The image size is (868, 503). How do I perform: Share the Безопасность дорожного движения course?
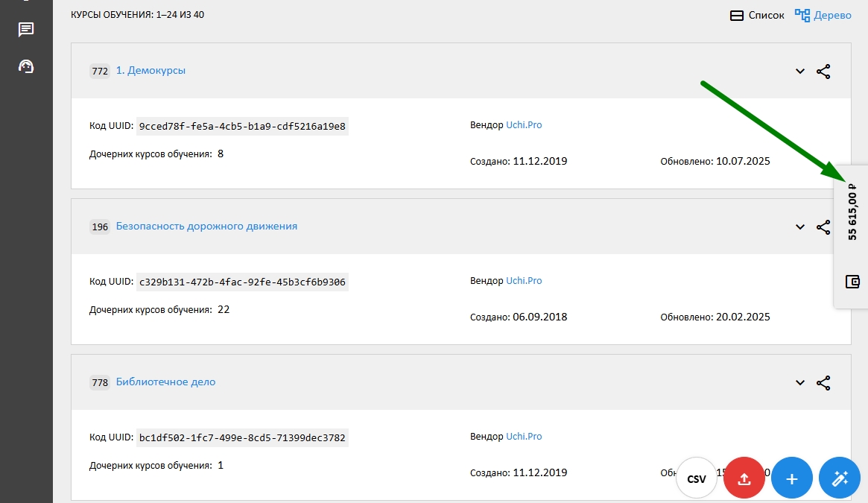click(823, 227)
